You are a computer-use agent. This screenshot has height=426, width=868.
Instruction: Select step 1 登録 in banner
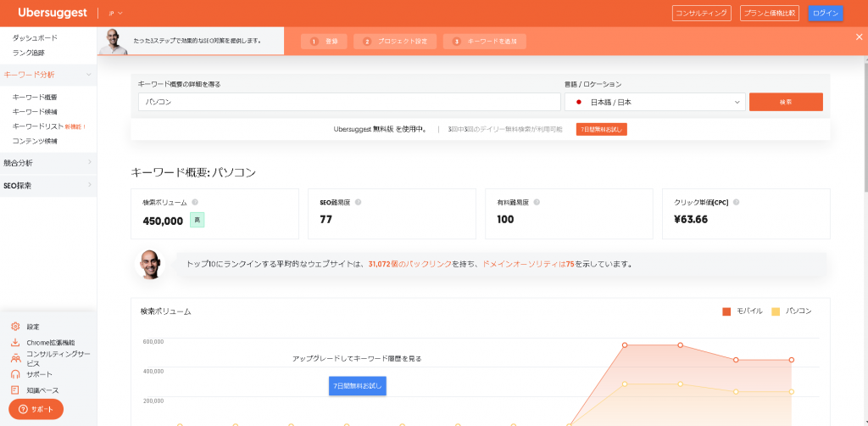324,42
